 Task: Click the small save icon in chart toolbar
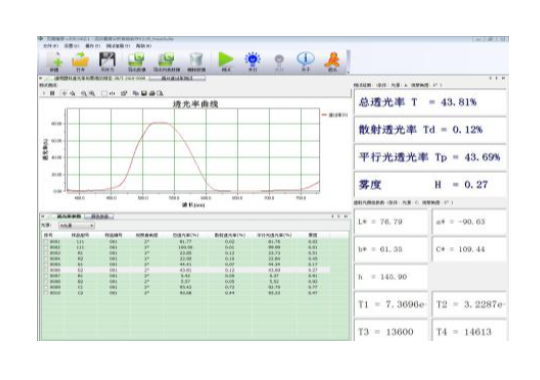(x=144, y=93)
